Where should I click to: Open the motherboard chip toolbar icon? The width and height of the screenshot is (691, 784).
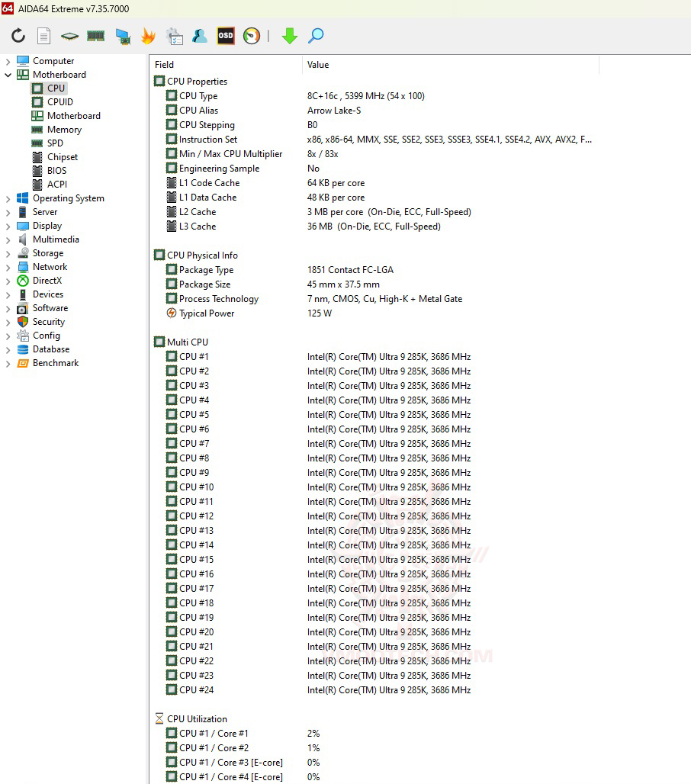click(x=69, y=36)
